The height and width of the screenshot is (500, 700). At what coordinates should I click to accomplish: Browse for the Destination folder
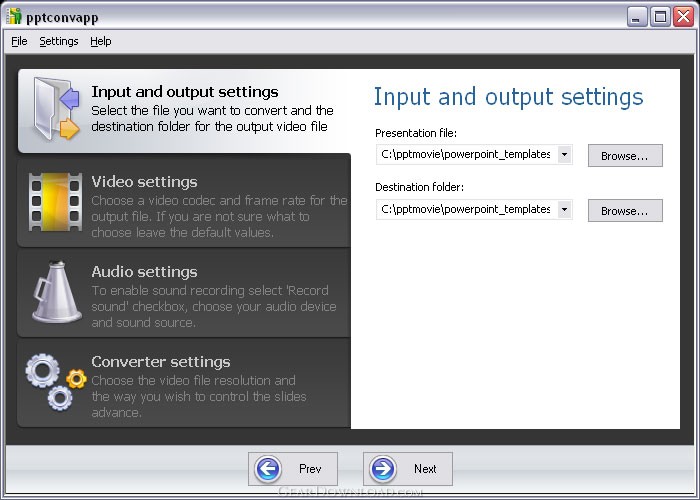coord(625,210)
